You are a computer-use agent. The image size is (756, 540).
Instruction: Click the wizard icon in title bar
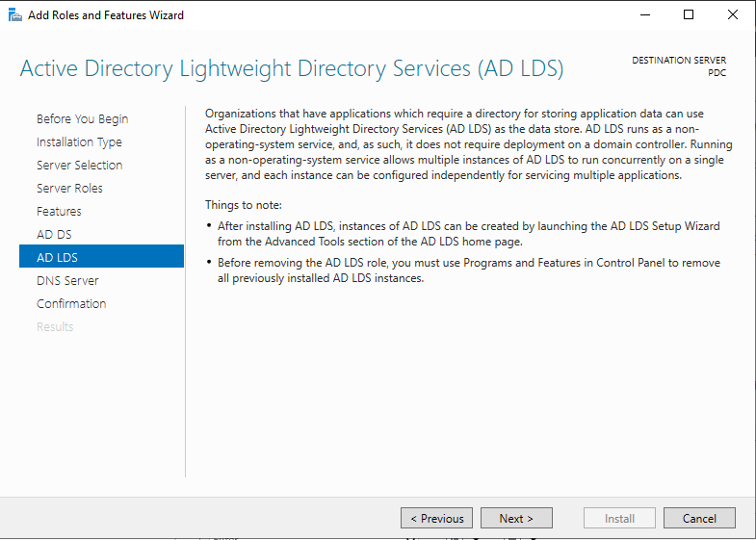[15, 15]
